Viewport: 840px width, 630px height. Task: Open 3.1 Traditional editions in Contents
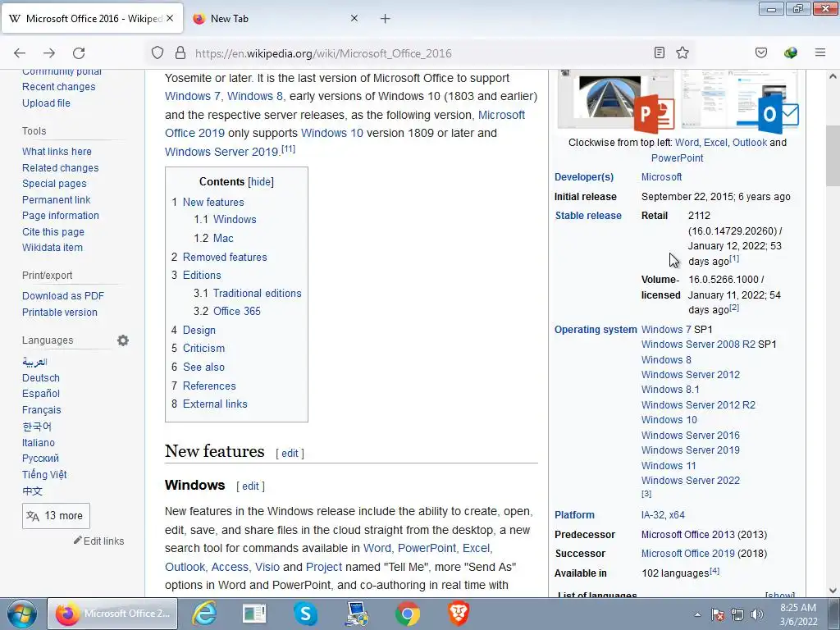click(x=257, y=293)
